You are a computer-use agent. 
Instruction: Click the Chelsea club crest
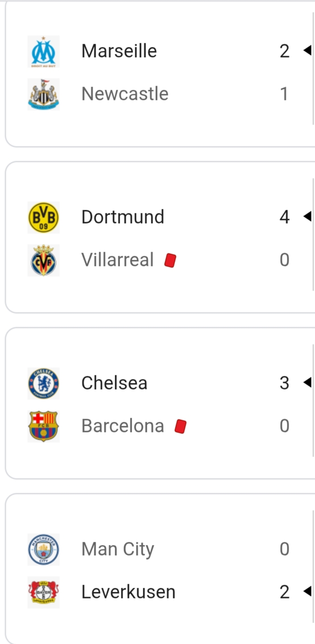click(x=43, y=383)
